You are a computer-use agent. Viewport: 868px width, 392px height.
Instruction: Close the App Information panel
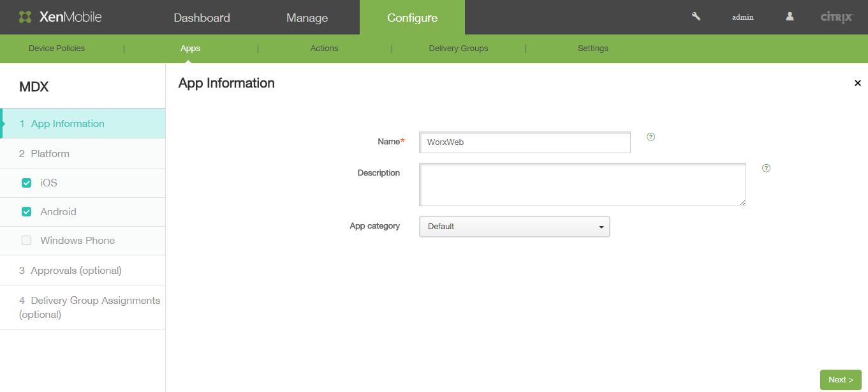click(857, 83)
